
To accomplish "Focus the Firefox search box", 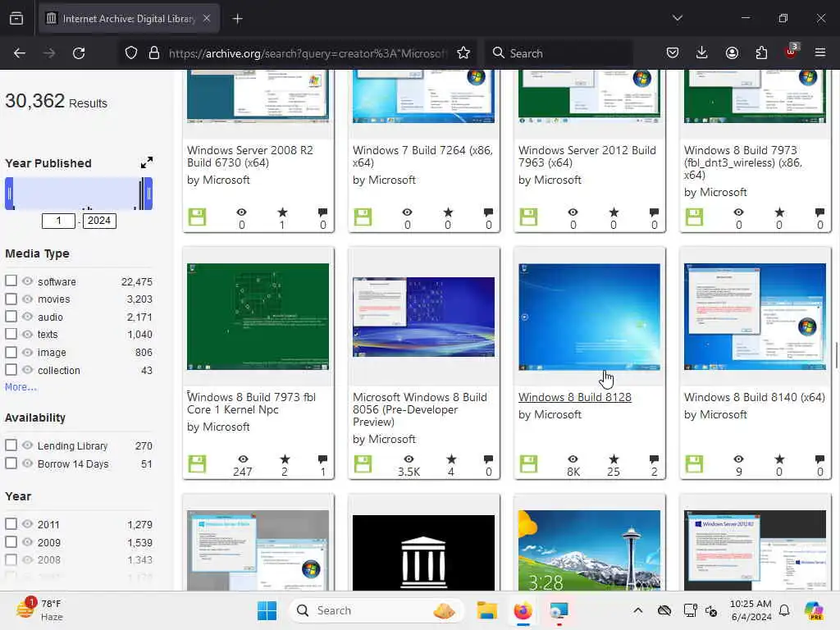I will [559, 53].
